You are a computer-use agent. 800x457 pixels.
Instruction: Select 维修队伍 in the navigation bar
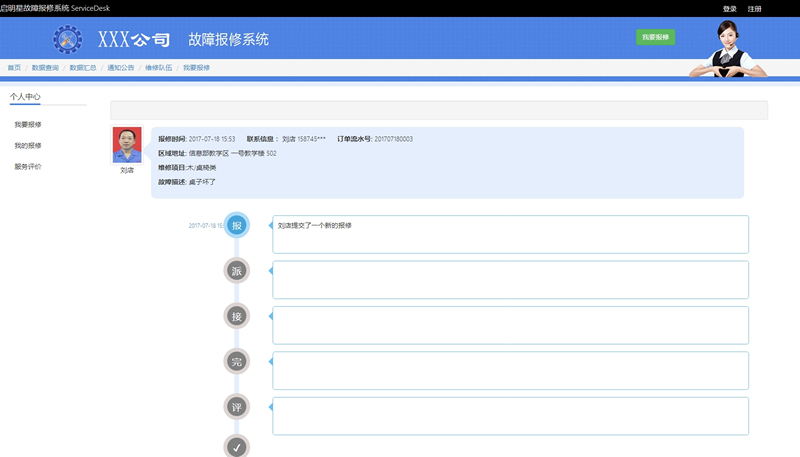[159, 67]
